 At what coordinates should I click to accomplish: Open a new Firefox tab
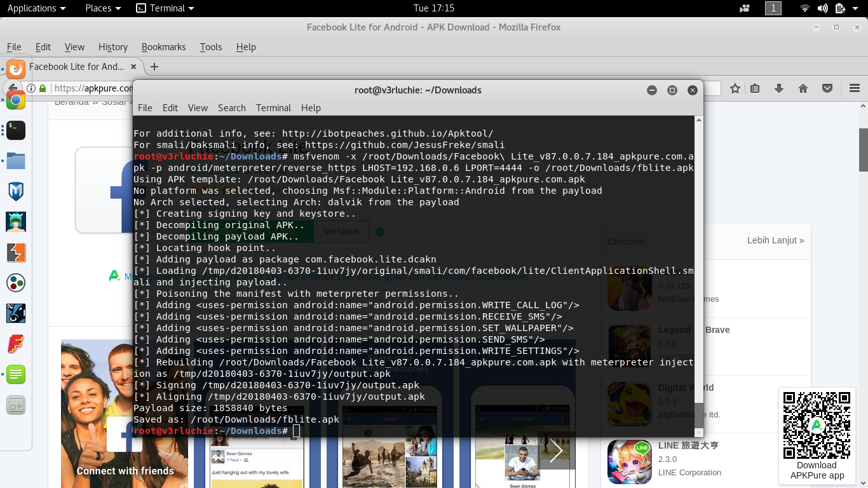[x=154, y=67]
